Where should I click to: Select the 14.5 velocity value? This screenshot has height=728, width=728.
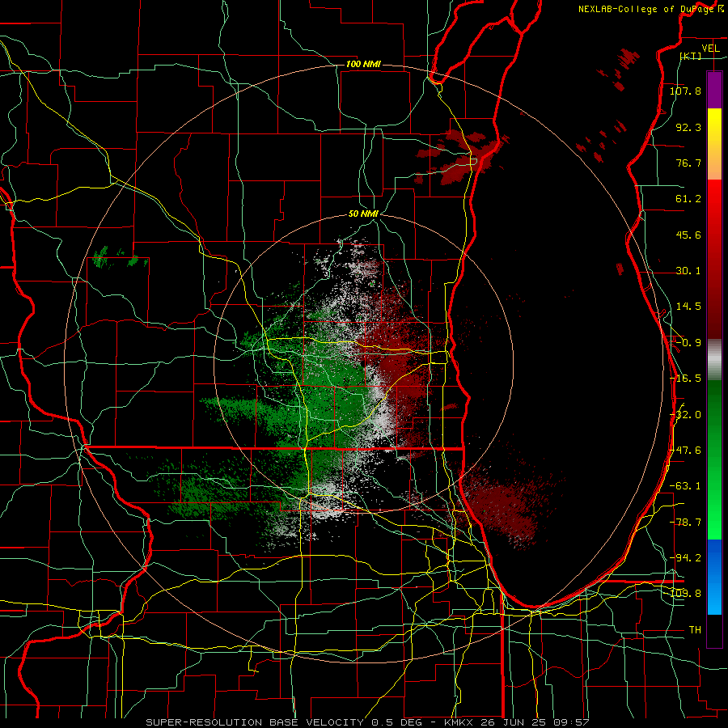[x=688, y=307]
